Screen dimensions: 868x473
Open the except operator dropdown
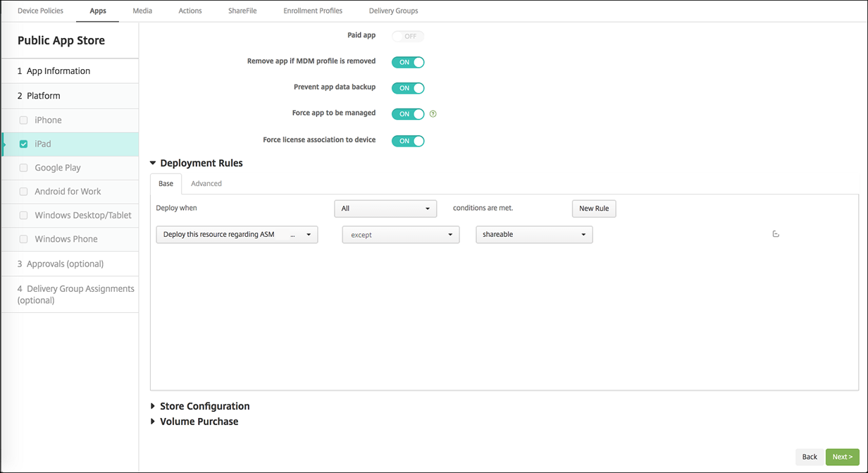401,235
